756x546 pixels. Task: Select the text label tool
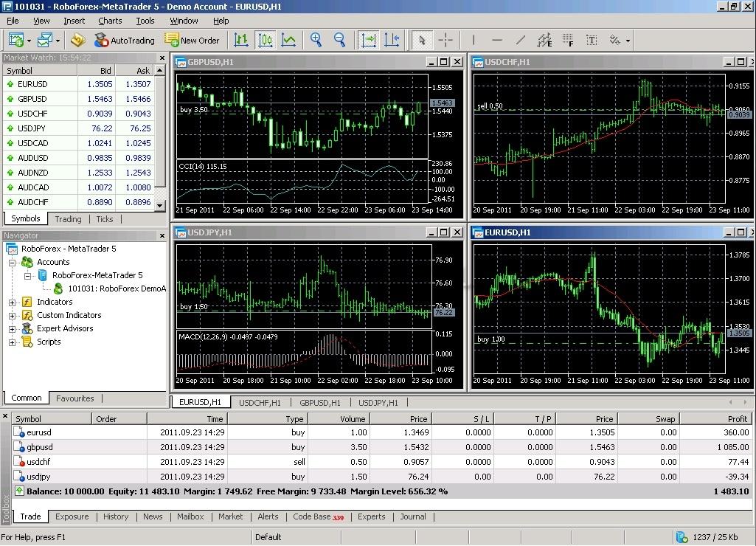[x=592, y=40]
